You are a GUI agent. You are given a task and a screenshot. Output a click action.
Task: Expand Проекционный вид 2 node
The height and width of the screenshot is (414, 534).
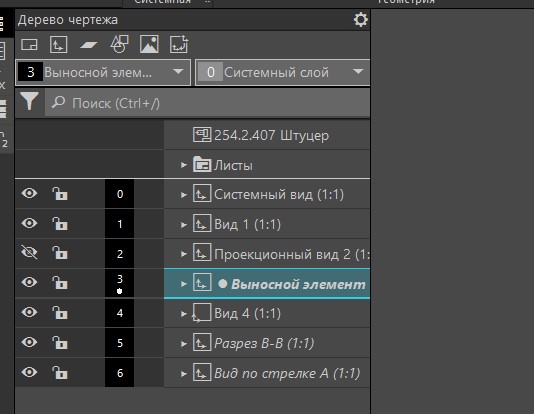tap(184, 254)
